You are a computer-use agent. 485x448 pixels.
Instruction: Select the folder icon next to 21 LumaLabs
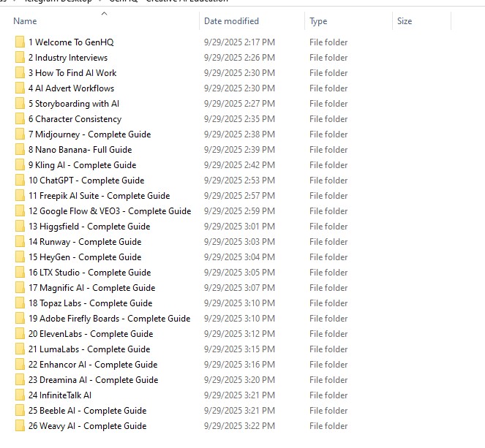(20, 349)
